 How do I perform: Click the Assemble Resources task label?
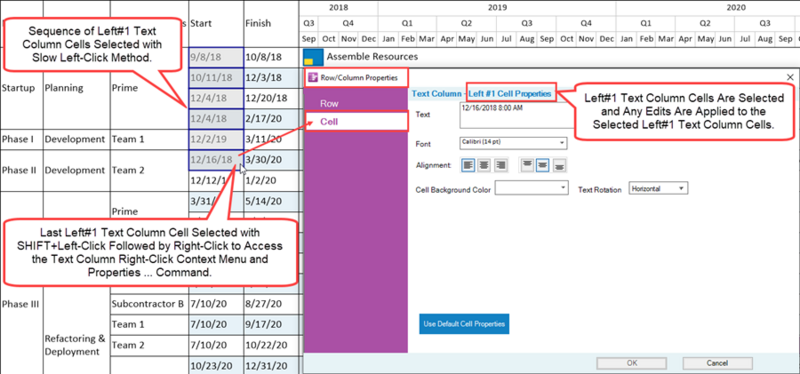[372, 57]
